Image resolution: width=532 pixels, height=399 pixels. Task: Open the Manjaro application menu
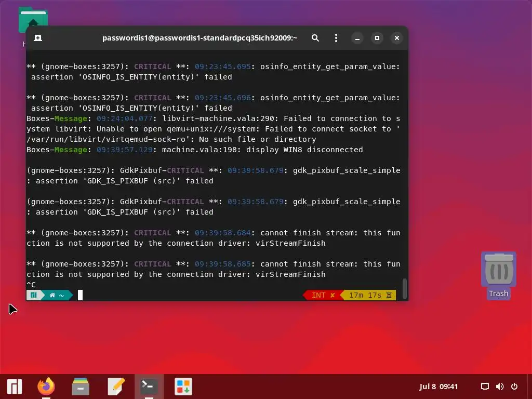point(15,387)
